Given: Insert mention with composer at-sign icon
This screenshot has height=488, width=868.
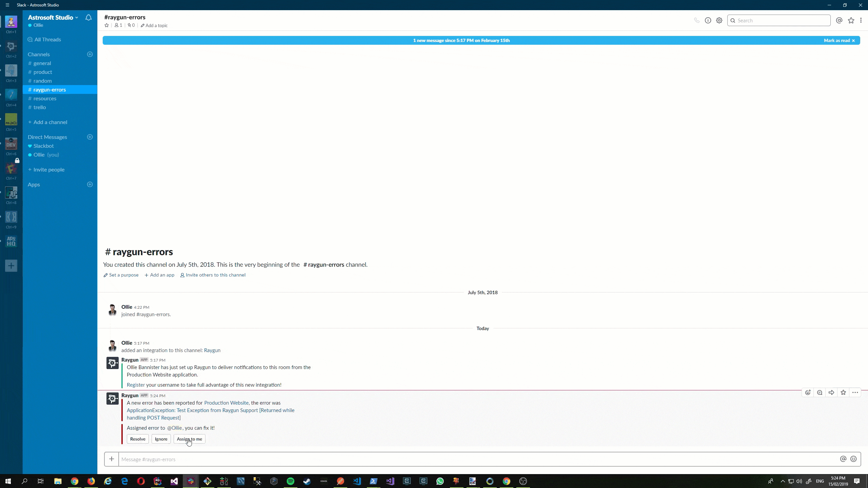Looking at the screenshot, I should coord(843,459).
